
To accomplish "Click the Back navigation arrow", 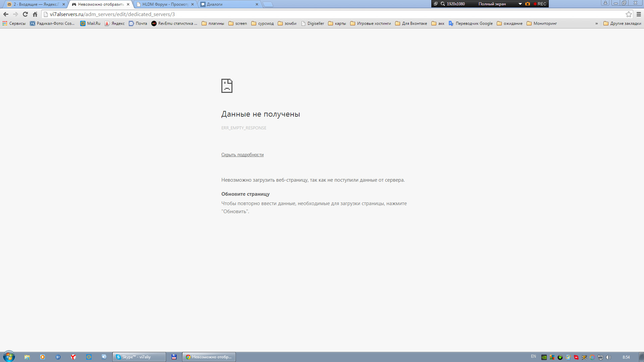I will (x=6, y=14).
